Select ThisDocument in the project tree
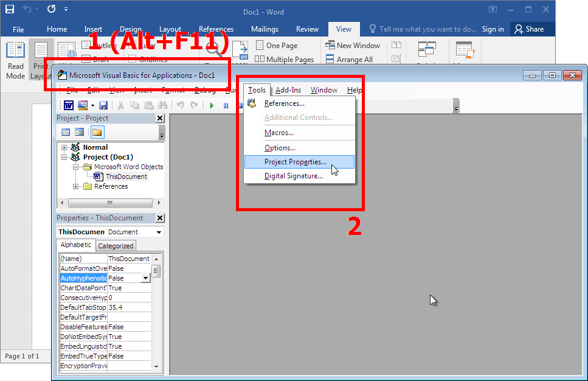Screen dimensions: 588x381 point(126,177)
